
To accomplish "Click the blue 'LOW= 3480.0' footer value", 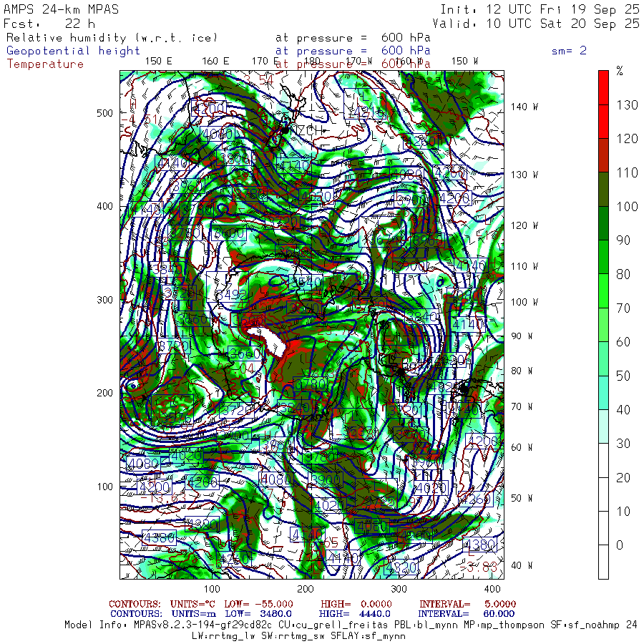I will 258,614.
